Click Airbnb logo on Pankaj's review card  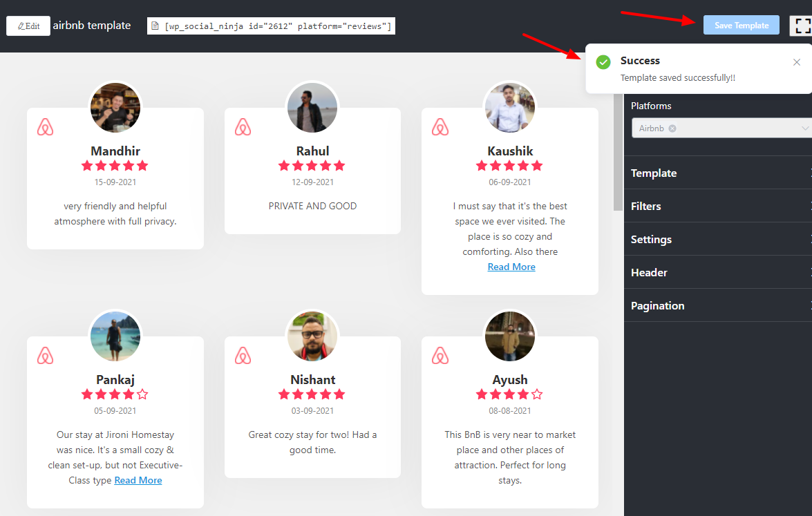coord(45,356)
